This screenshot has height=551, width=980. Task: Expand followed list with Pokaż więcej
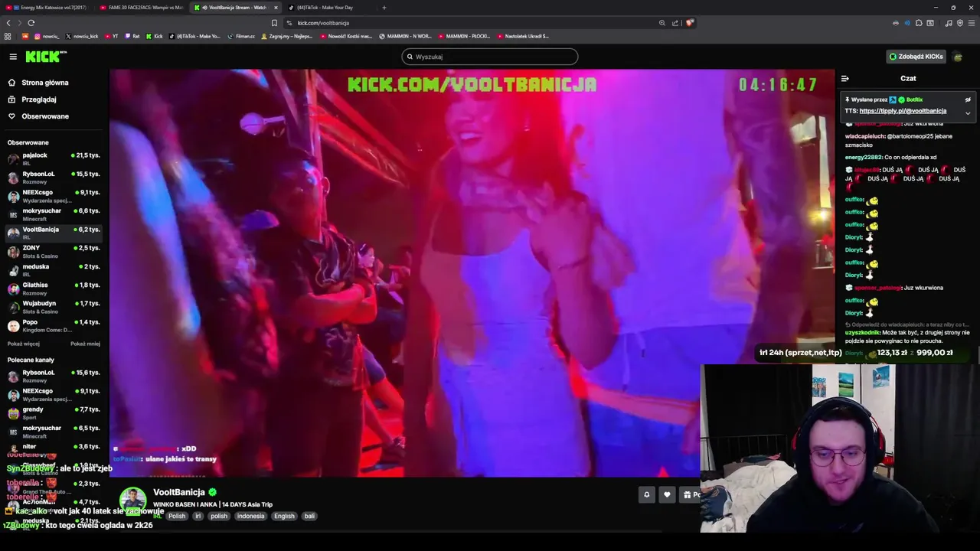pyautogui.click(x=24, y=344)
